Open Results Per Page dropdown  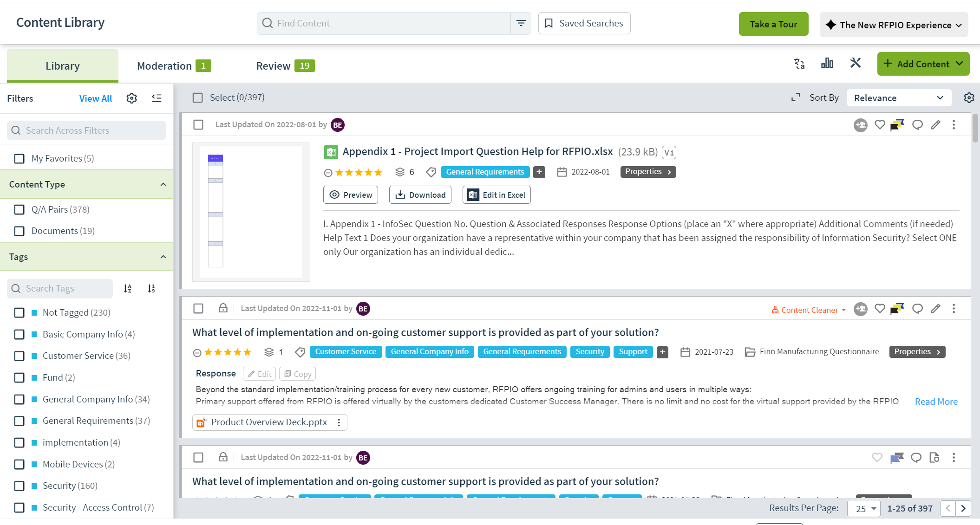pyautogui.click(x=864, y=509)
